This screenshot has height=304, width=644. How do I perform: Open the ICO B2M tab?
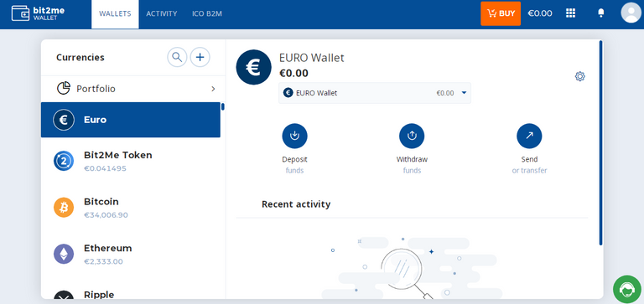point(207,13)
